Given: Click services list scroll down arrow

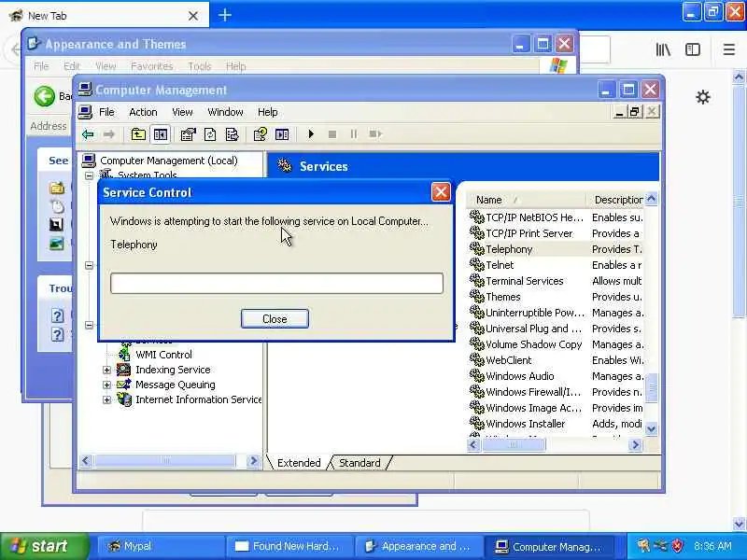Looking at the screenshot, I should pos(651,428).
